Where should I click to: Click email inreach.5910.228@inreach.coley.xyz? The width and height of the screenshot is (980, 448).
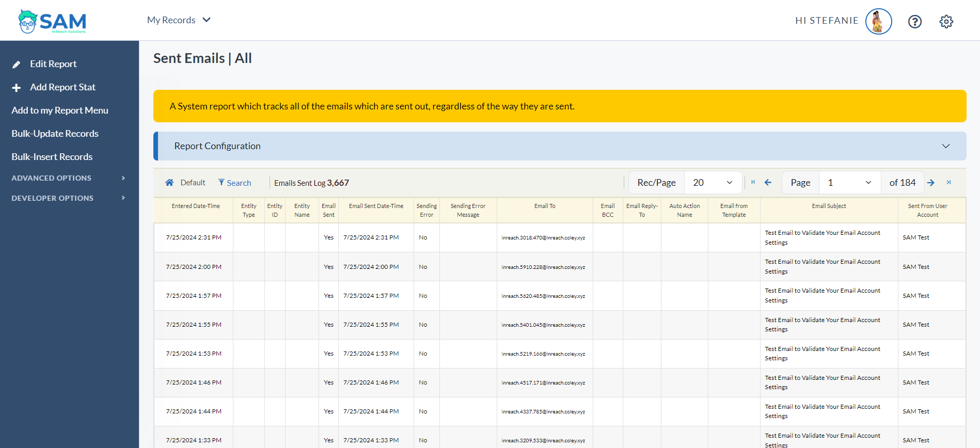coord(543,267)
